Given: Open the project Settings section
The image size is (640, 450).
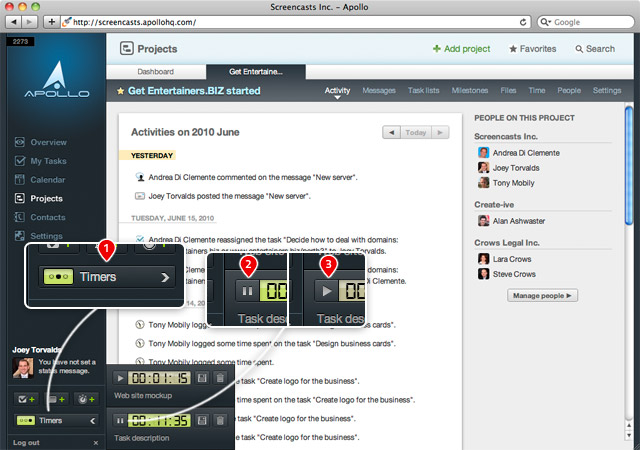Looking at the screenshot, I should (x=607, y=91).
